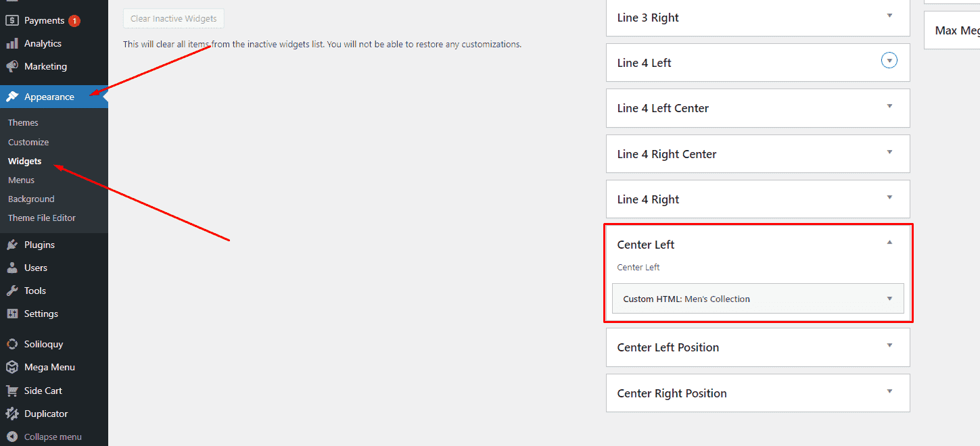Image resolution: width=980 pixels, height=446 pixels.
Task: Open the Mega Menu settings page
Action: (x=49, y=367)
